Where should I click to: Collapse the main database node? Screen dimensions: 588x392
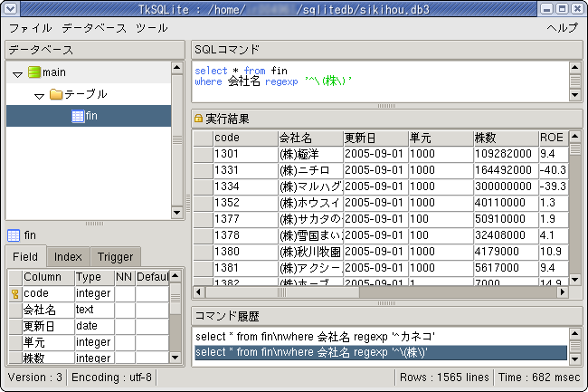click(18, 72)
